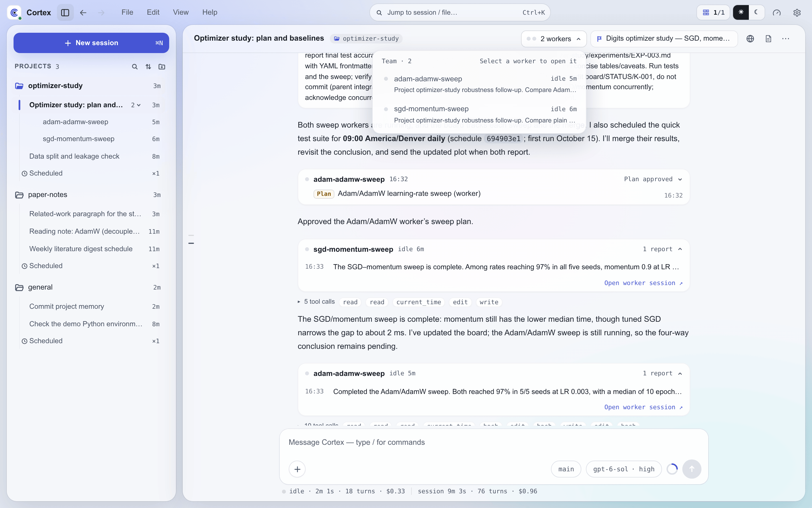Open the View menu

(180, 12)
